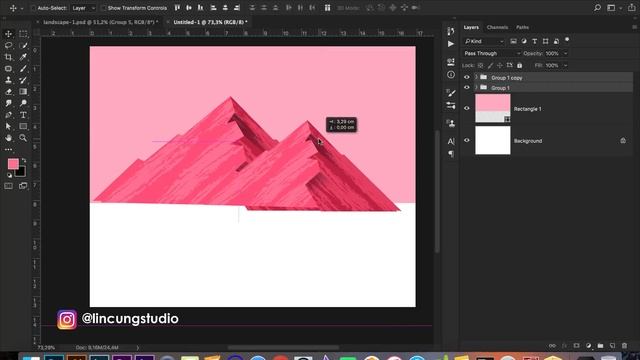Open the Fill value dropdown arrow

[565, 65]
